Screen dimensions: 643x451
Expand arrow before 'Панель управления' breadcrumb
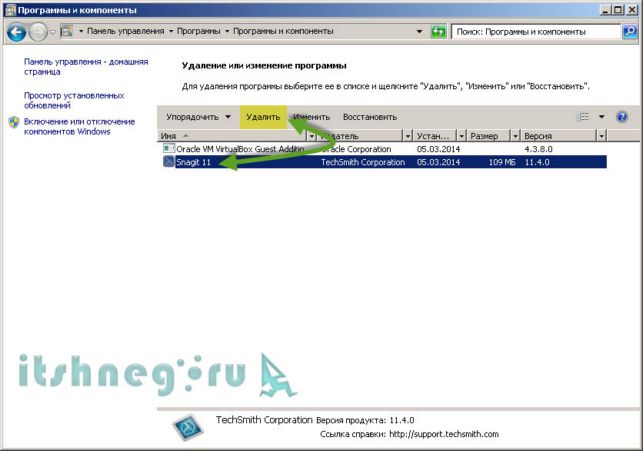click(x=81, y=31)
